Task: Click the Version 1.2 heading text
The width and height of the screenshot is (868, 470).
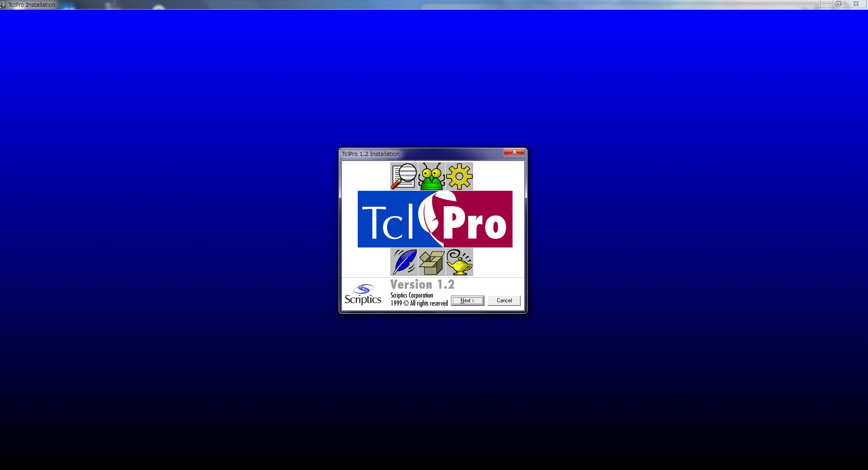Action: pyautogui.click(x=422, y=285)
